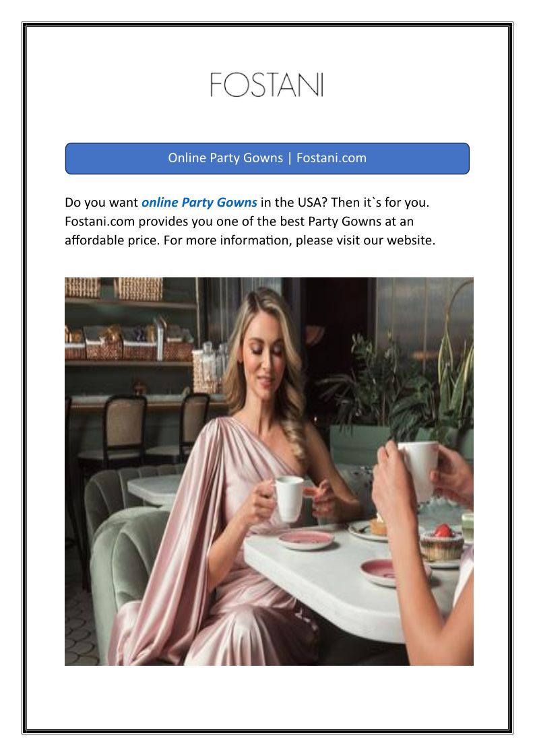Image resolution: width=535 pixels, height=756 pixels.
Task: Click the phrase 'affordable price' in the text
Action: pos(111,240)
